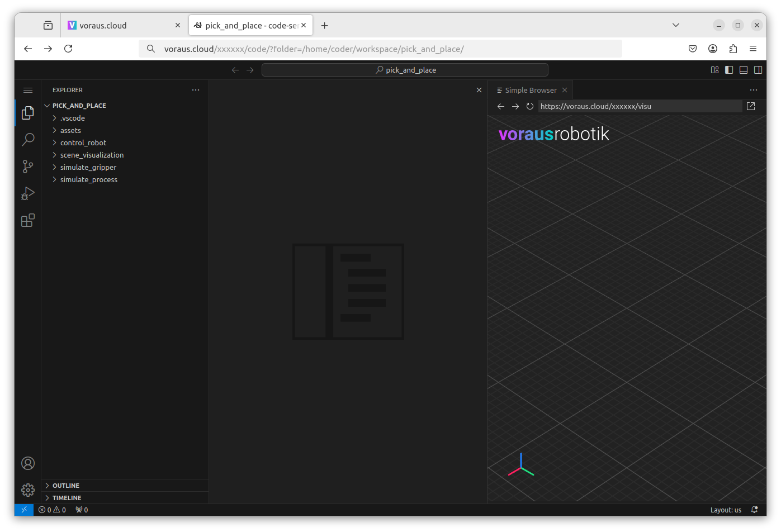Click the Layout: us status bar item
The height and width of the screenshot is (532, 781).
click(x=726, y=510)
